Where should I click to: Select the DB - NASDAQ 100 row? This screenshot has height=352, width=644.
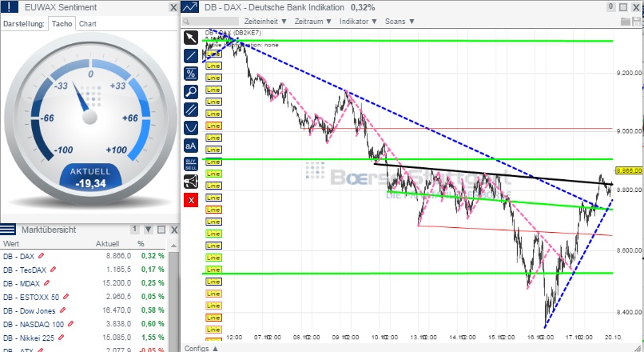84,324
